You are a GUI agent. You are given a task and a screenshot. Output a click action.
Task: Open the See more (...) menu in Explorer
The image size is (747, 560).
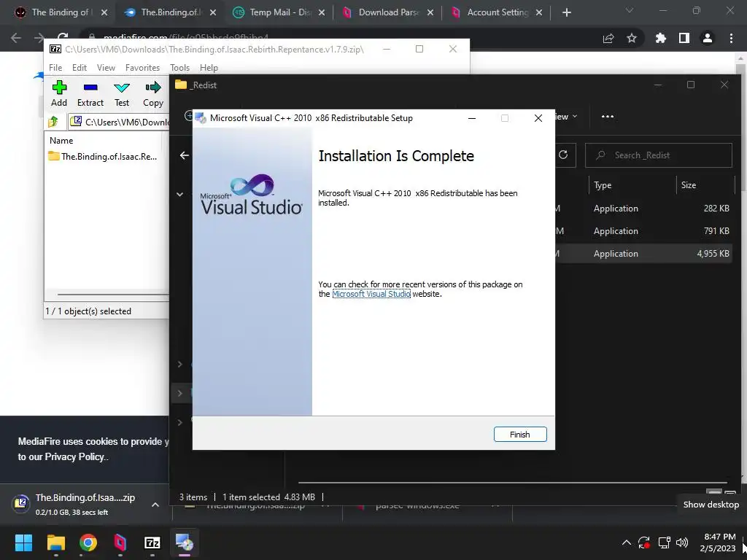pyautogui.click(x=608, y=117)
